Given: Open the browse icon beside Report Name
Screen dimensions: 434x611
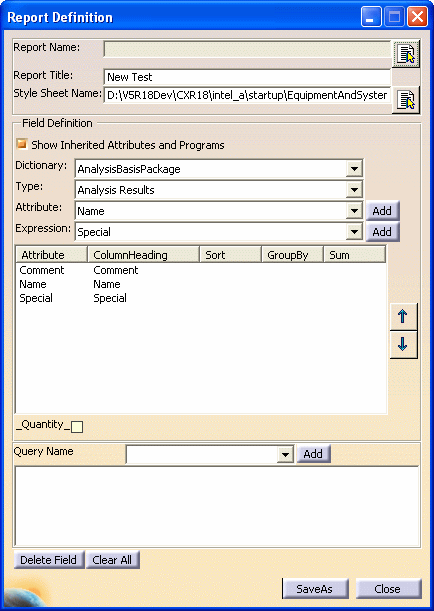Looking at the screenshot, I should coord(406,53).
